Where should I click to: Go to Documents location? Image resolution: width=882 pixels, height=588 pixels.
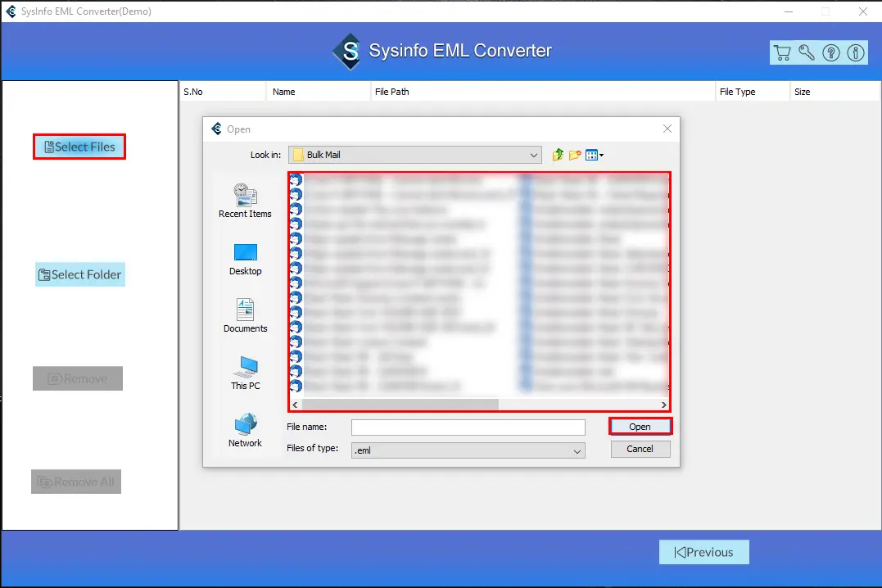pos(245,315)
